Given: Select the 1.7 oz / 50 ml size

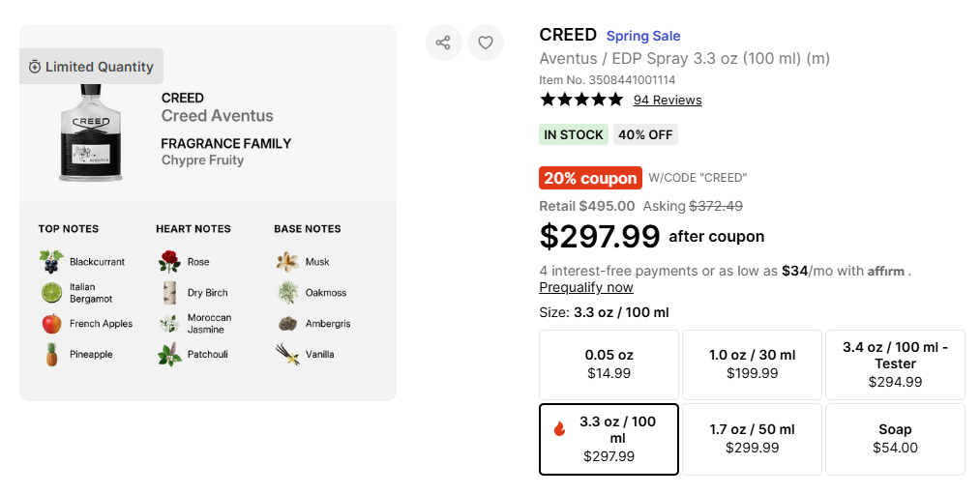Looking at the screenshot, I should click(752, 439).
